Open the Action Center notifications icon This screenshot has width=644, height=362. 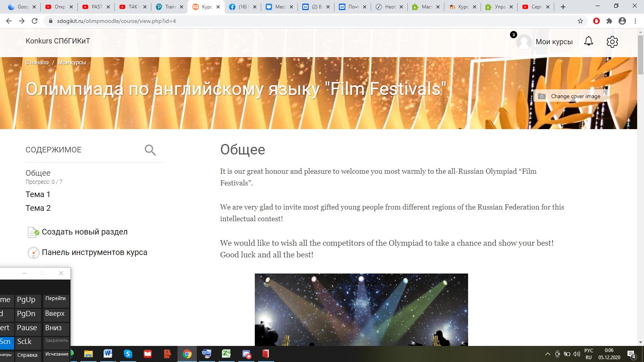point(632,354)
